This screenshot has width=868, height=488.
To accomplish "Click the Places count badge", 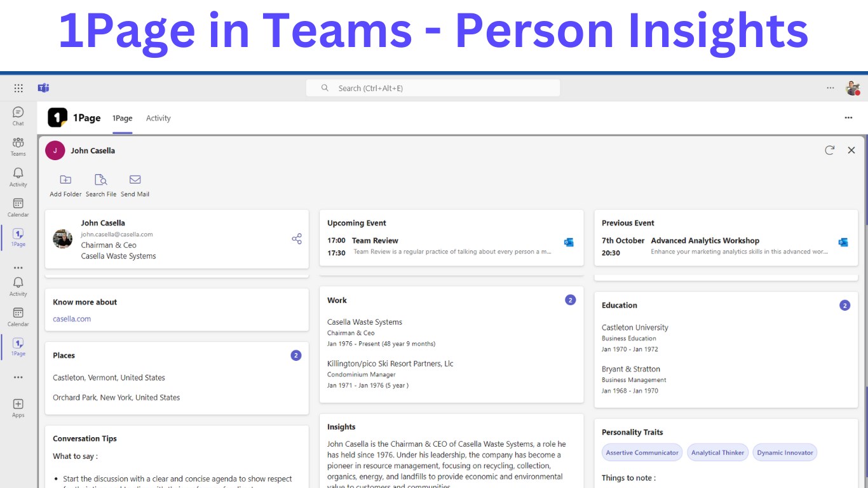I will click(296, 355).
